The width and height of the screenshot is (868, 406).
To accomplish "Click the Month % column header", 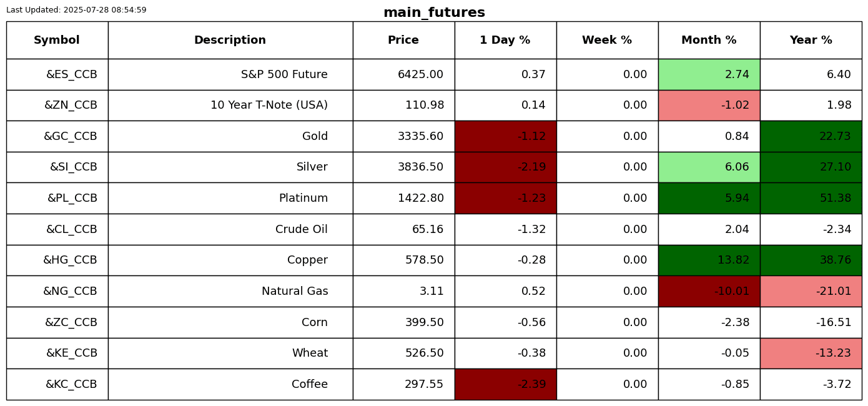I will pos(709,41).
